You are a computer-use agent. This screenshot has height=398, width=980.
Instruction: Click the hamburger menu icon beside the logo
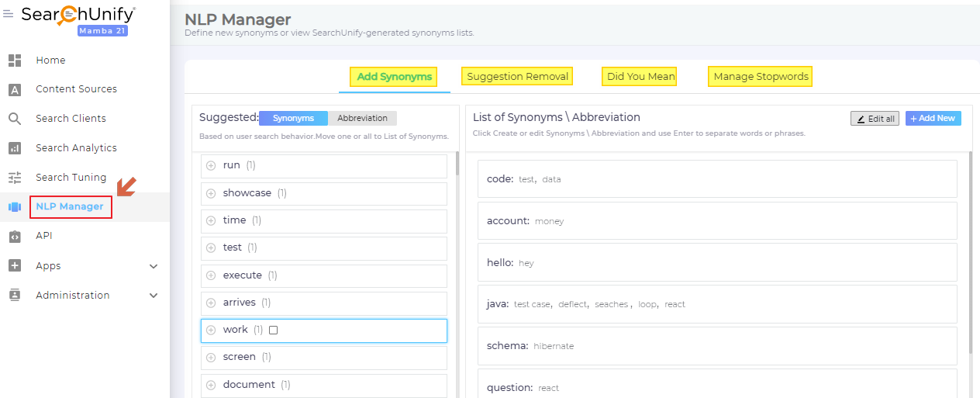[9, 14]
